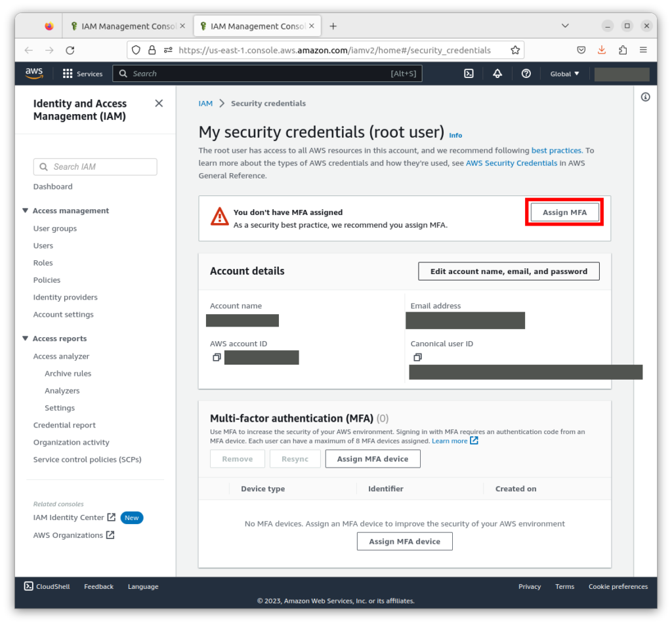Click the Search IAM input field

click(94, 167)
